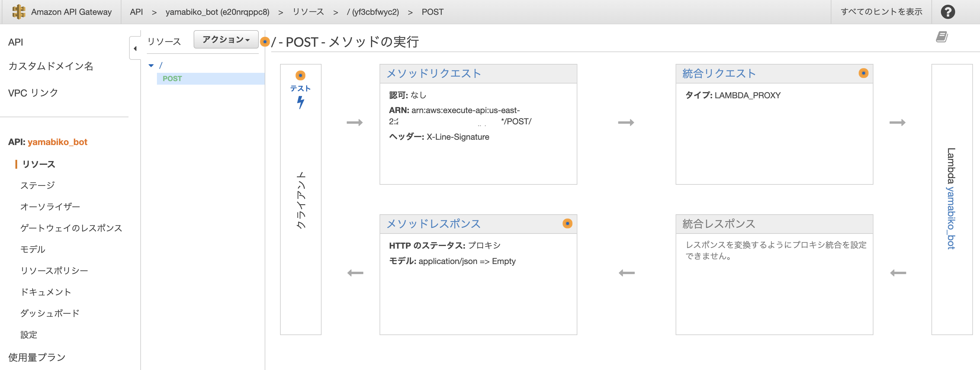Select オーソライザー in API menu
Viewport: 980px width, 370px height.
coord(50,207)
